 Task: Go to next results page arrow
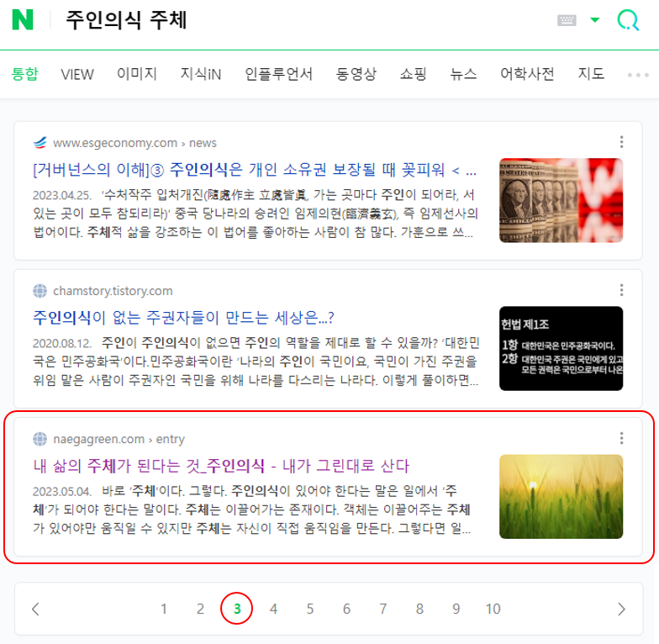(622, 609)
